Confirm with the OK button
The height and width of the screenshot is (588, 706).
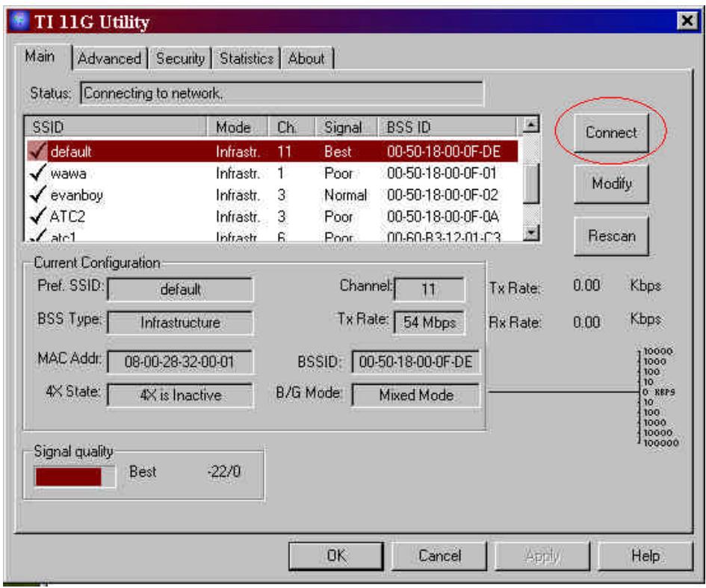[336, 556]
